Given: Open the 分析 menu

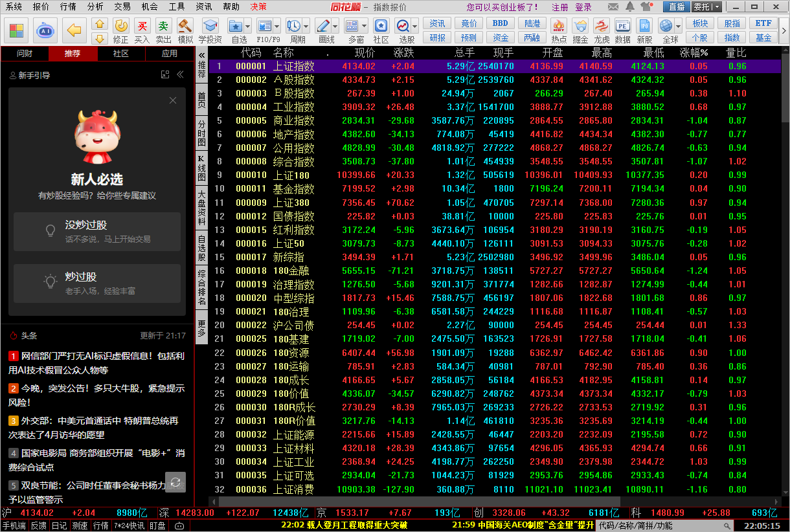Looking at the screenshot, I should [x=95, y=7].
